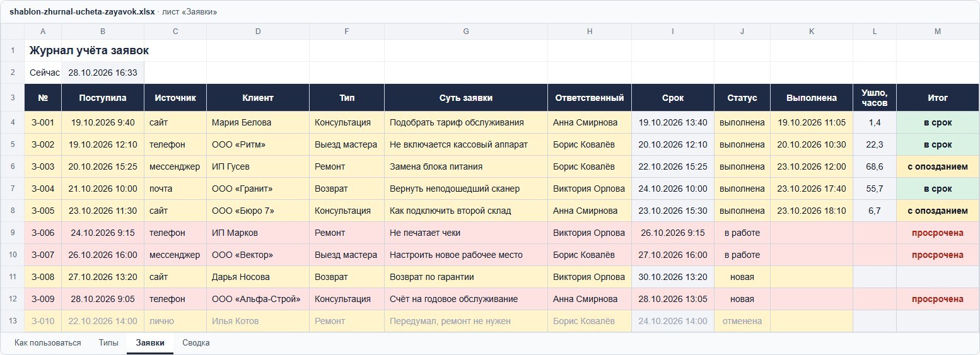Viewport: 980px width, 355px height.
Task: Select client «ООО «Гранит»» cell
Action: coord(258,189)
